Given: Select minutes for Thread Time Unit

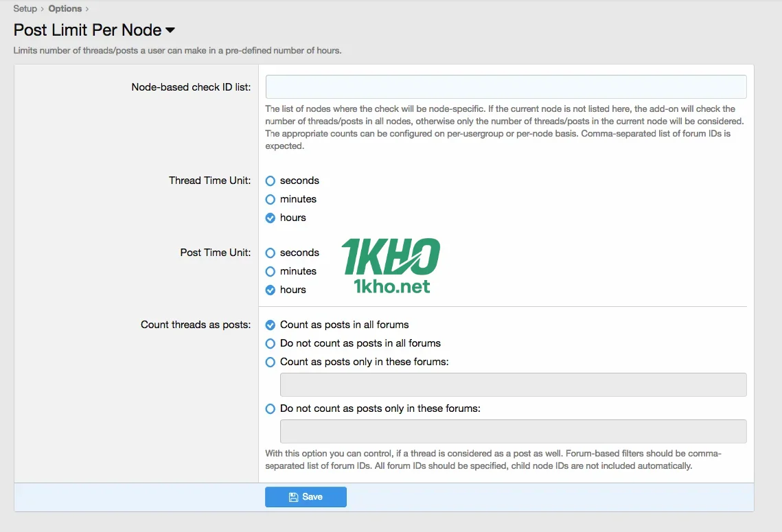Looking at the screenshot, I should (271, 199).
